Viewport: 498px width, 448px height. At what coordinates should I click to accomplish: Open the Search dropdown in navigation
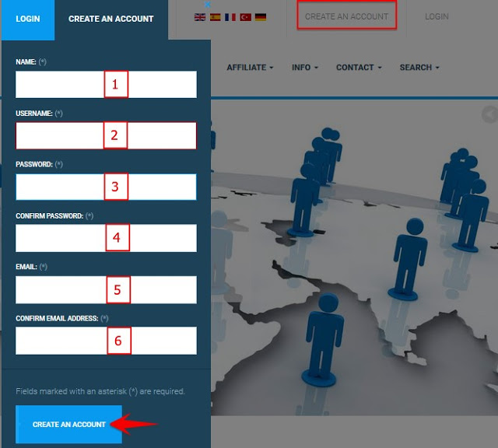419,68
